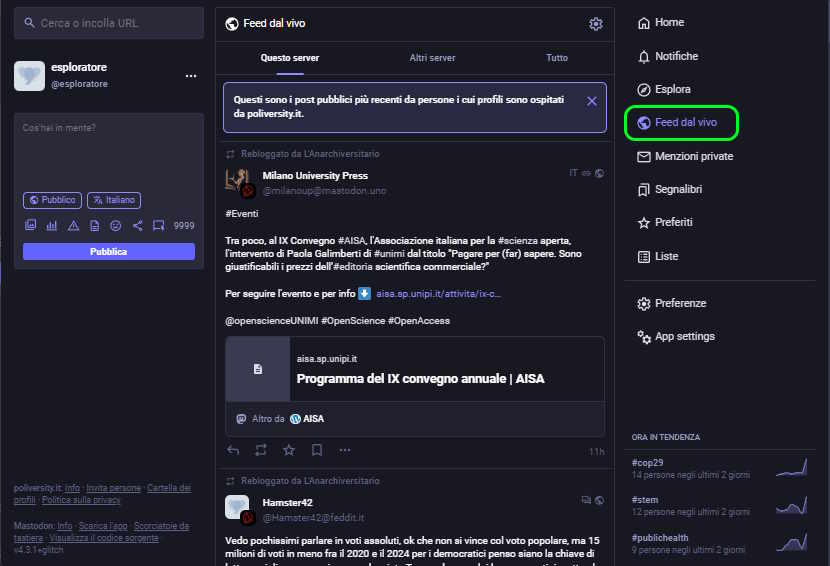Add a poll with the chart icon
830x566 pixels.
[52, 226]
